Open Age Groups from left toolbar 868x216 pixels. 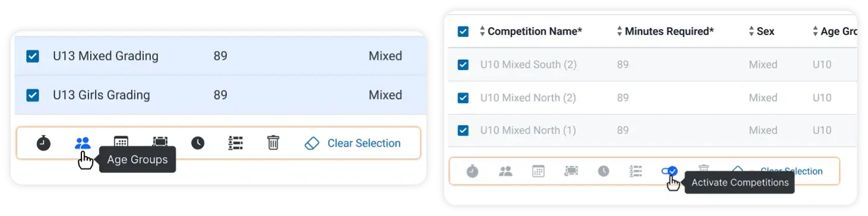(83, 143)
